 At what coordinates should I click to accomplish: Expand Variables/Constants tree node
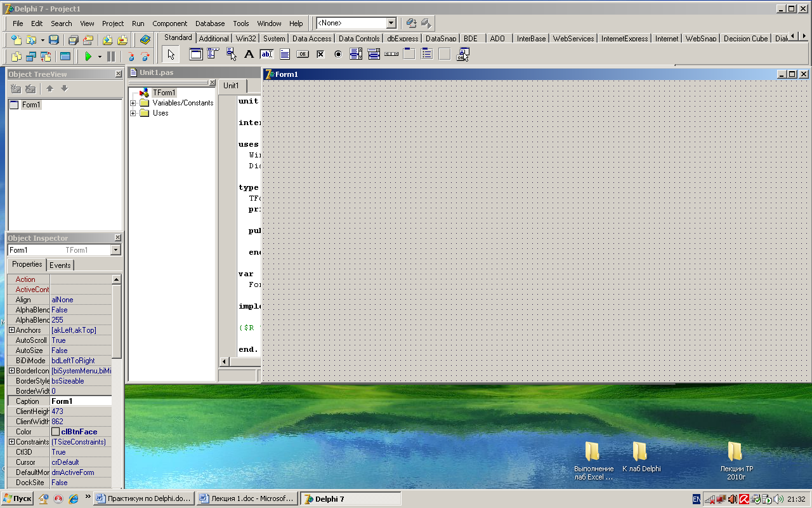133,103
